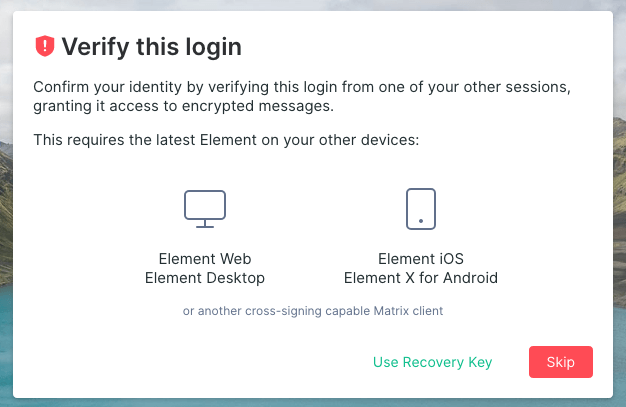Viewport: 626px width, 407px height.
Task: Click the teal lake below the dialog
Action: (x=313, y=403)
